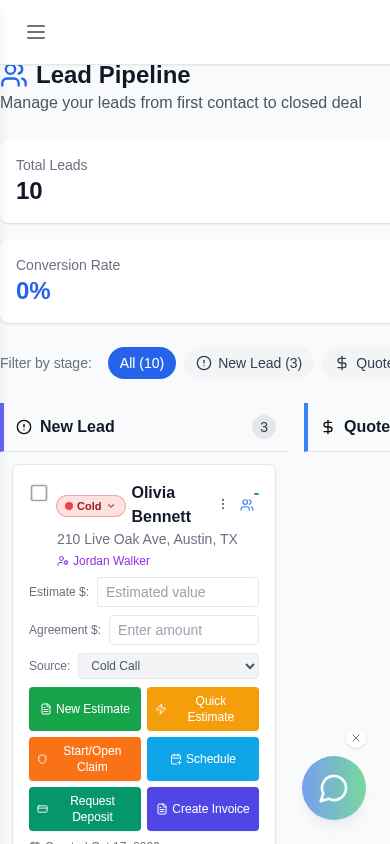The width and height of the screenshot is (390, 844).
Task: Select the All (10) stage filter
Action: click(141, 363)
